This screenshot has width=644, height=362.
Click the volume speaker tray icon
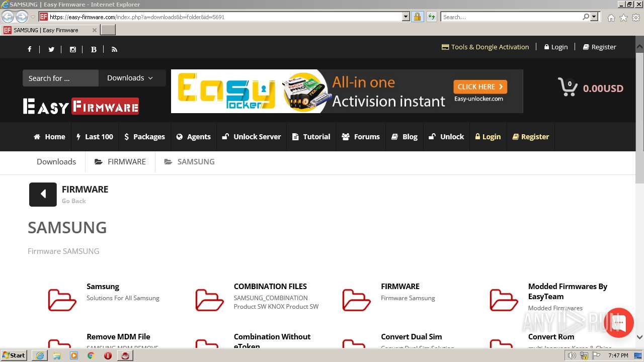(572, 355)
